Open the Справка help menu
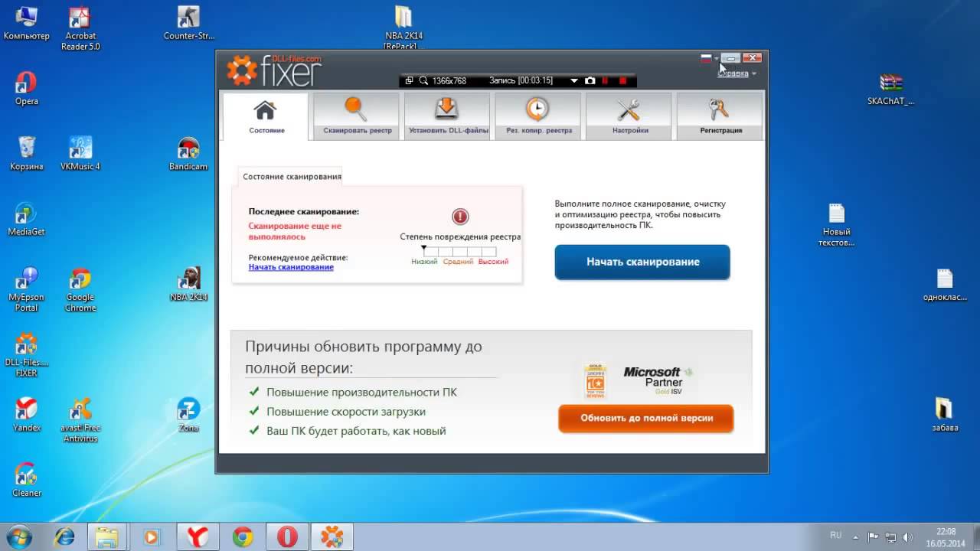980x551 pixels. [738, 73]
